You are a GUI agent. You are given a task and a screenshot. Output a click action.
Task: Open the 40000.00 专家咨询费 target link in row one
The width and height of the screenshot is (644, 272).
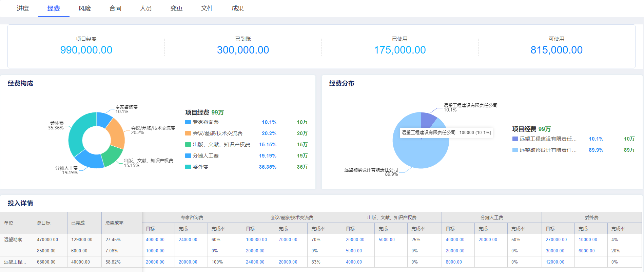(155, 239)
